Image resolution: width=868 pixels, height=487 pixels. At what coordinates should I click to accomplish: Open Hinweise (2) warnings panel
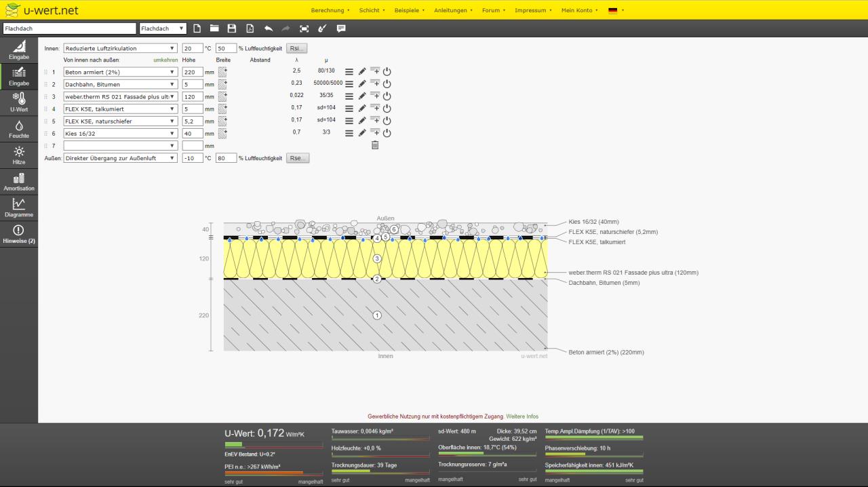click(19, 235)
